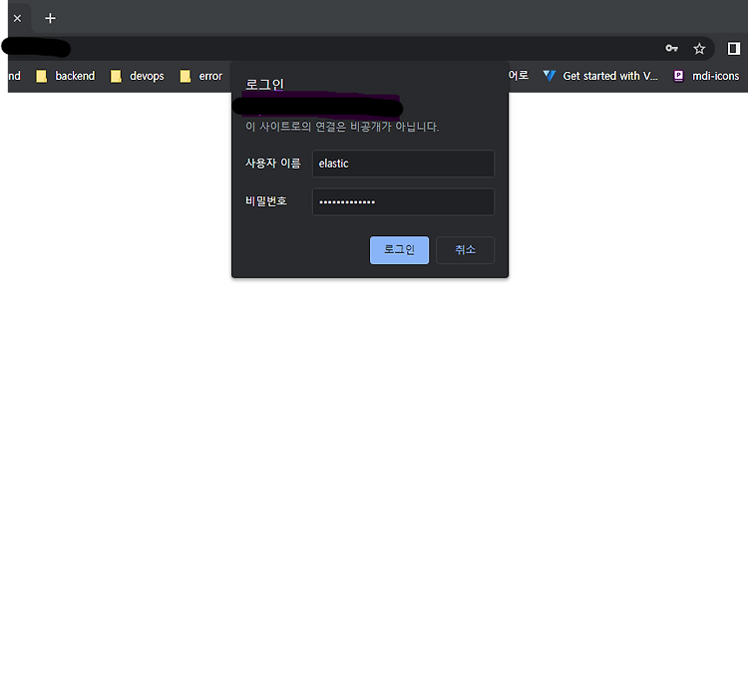Click the 로그인 dialog title
The image size is (748, 700).
coord(264,85)
